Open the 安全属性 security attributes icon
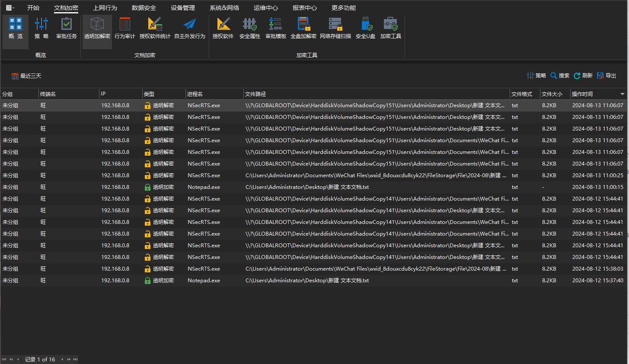This screenshot has height=364, width=629. pyautogui.click(x=250, y=29)
